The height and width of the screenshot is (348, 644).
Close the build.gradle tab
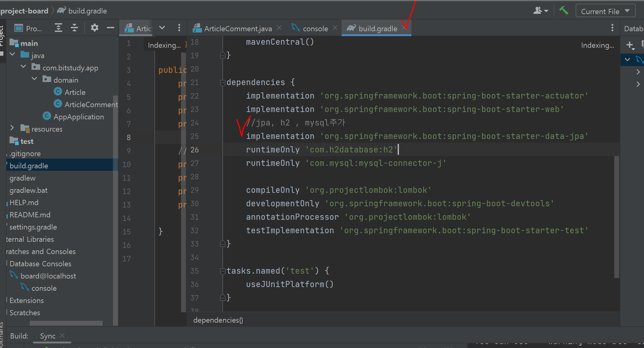(x=404, y=28)
